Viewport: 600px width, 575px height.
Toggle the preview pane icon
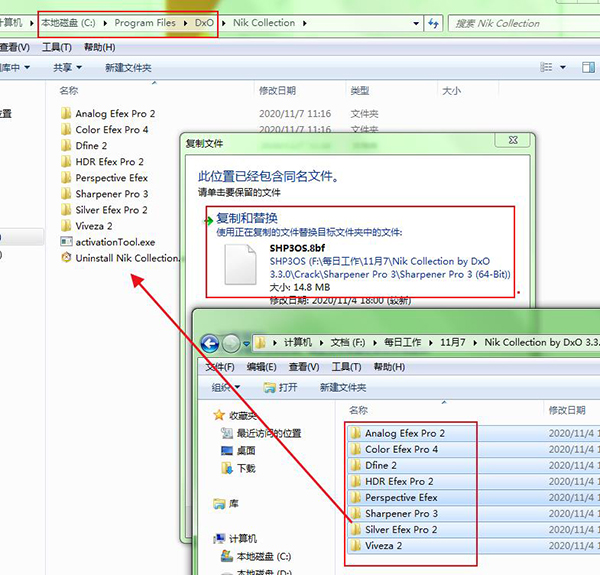pyautogui.click(x=588, y=68)
